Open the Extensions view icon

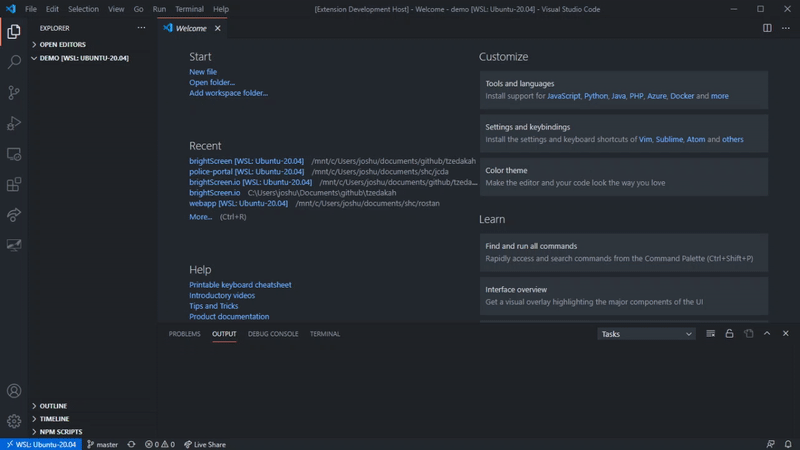click(14, 185)
